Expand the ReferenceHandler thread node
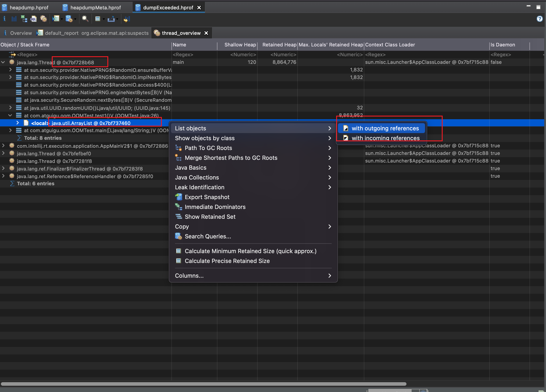546x392 pixels. [x=3, y=176]
